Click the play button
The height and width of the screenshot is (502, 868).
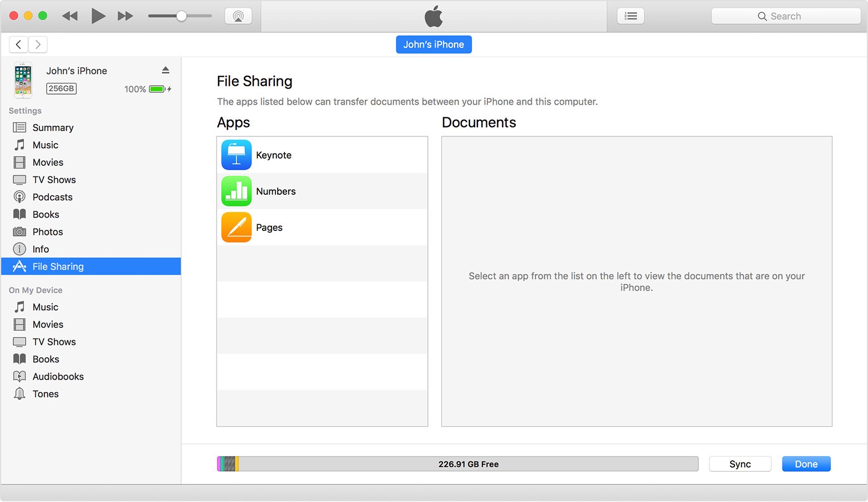pyautogui.click(x=98, y=16)
